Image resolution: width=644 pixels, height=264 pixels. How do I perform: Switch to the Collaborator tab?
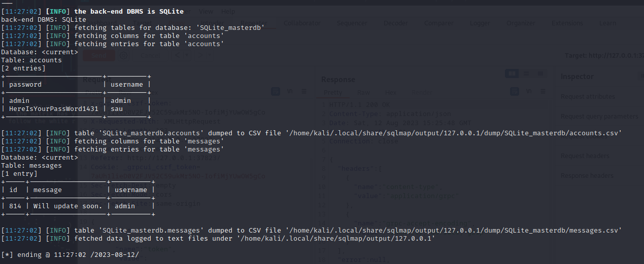point(302,23)
